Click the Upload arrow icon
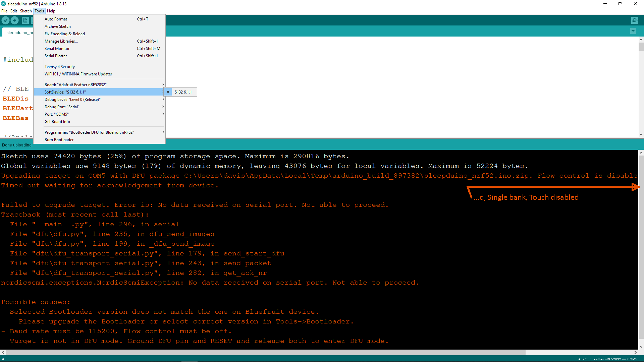 point(14,20)
